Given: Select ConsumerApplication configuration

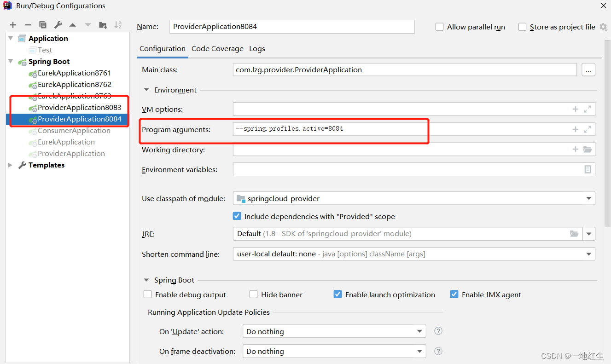Looking at the screenshot, I should (74, 130).
